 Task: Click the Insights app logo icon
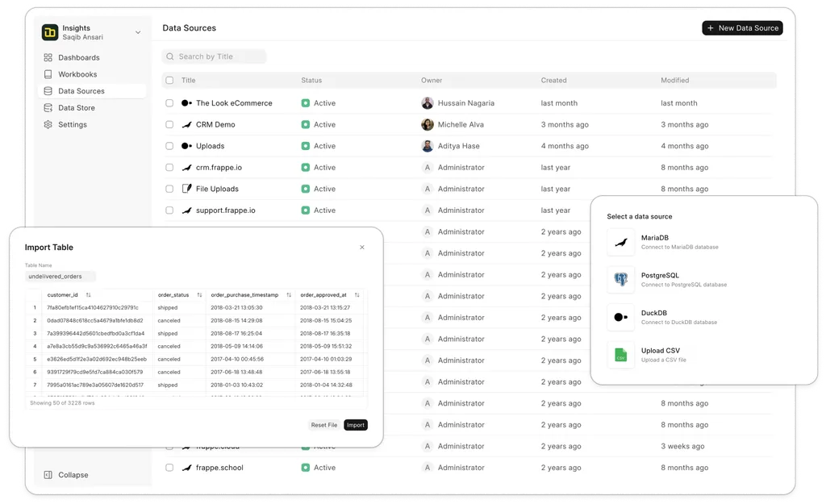(x=50, y=32)
